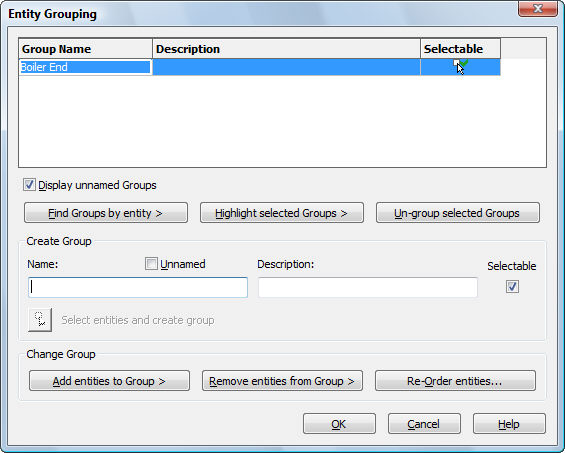The height and width of the screenshot is (453, 565).
Task: Toggle Selectable checkbox in Create Group
Action: click(x=512, y=287)
